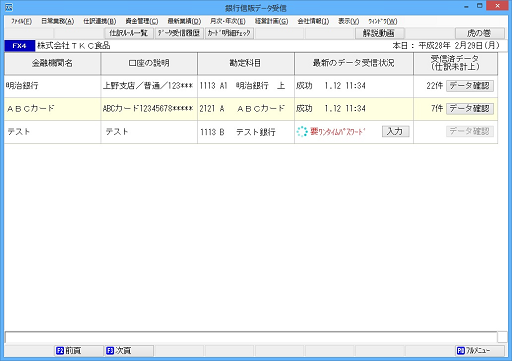This screenshot has width=512, height=361.
Task: Open the 解説動画 button
Action: pos(380,33)
